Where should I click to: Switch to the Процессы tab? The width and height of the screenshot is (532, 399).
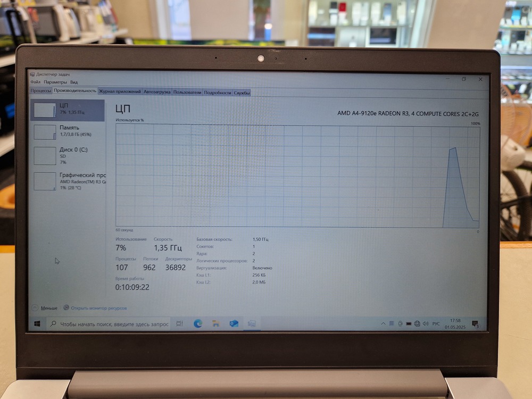[41, 90]
